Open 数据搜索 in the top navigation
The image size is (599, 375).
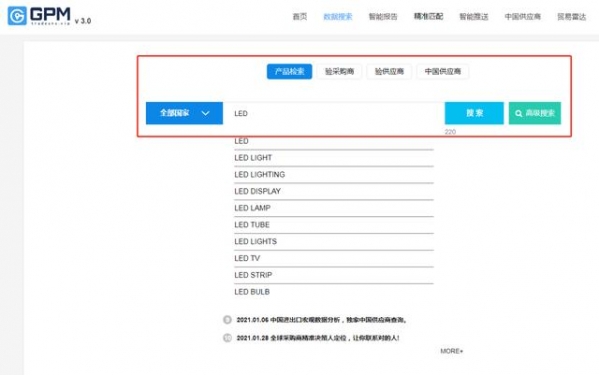338,16
